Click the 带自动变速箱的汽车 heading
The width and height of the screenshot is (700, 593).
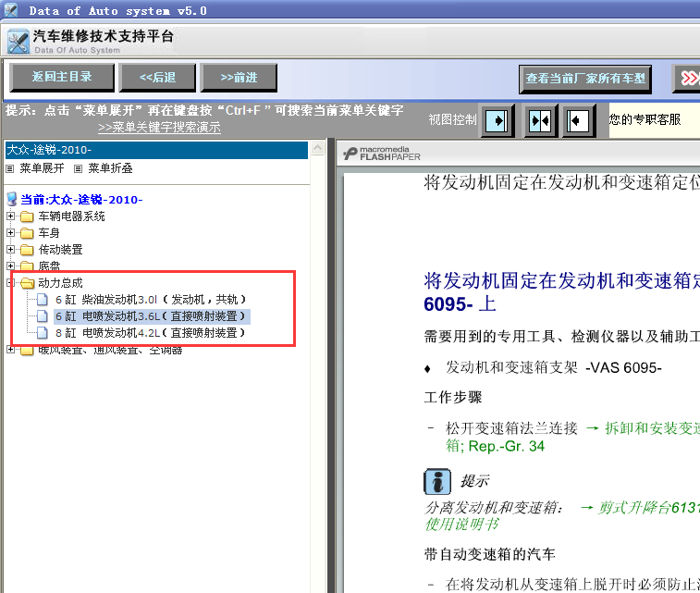coord(490,554)
